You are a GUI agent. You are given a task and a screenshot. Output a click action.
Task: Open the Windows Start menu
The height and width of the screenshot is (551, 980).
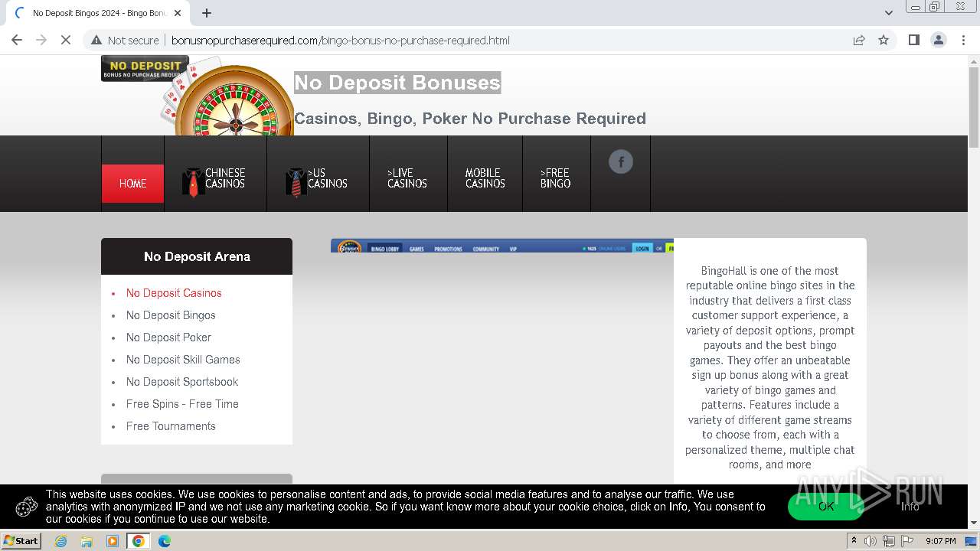[x=21, y=540]
